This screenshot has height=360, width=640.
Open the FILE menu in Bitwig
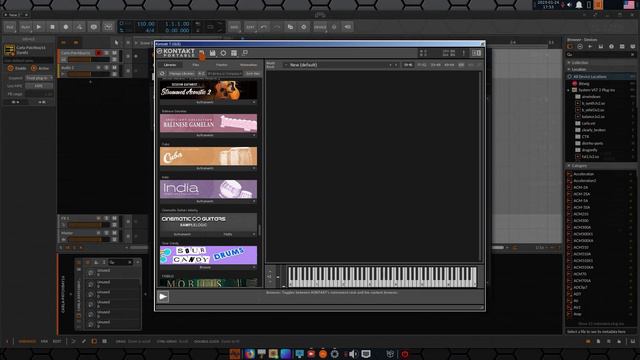tap(10, 27)
